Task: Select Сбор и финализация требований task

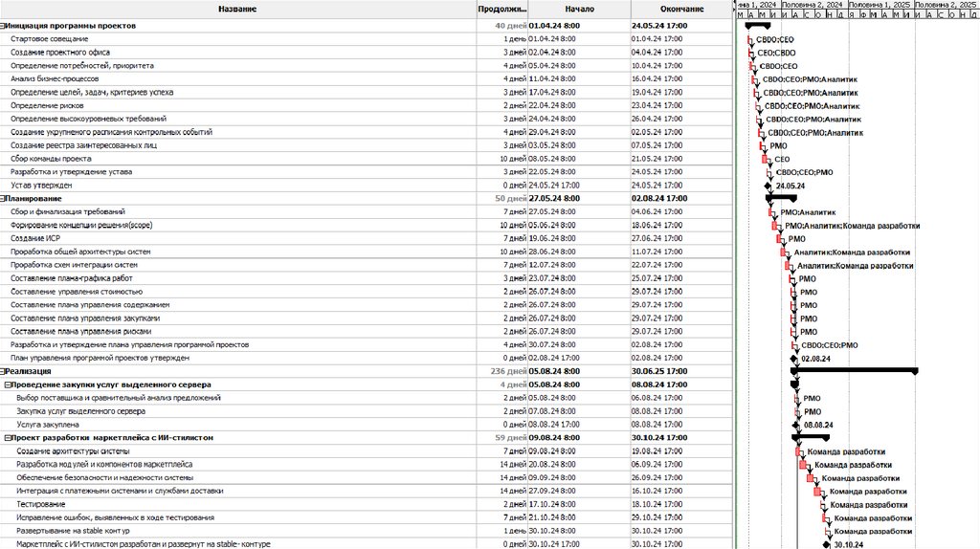Action: [x=68, y=211]
